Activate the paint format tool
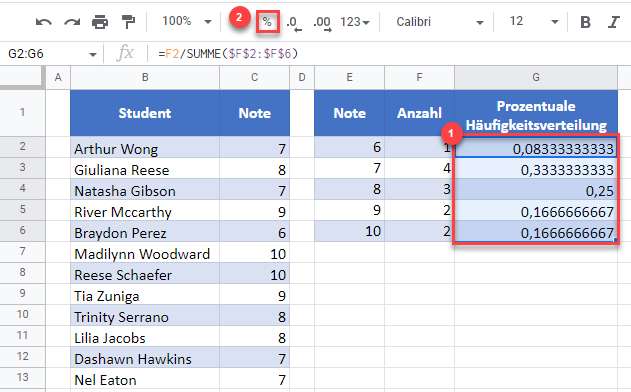 click(128, 22)
